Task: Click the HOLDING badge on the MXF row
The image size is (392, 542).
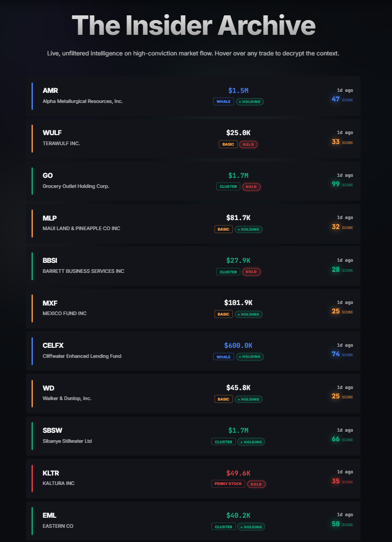Action: tap(248, 314)
